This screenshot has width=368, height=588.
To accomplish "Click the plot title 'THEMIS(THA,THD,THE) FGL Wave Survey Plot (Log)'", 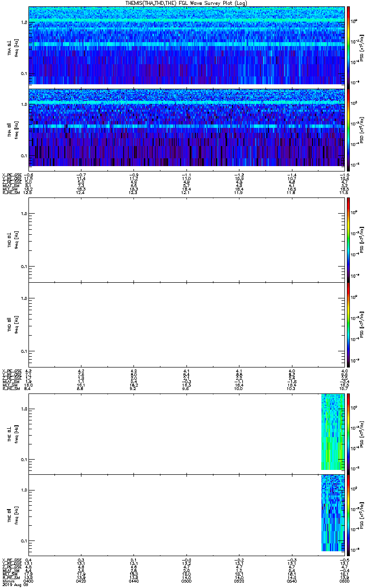I will click(187, 3).
